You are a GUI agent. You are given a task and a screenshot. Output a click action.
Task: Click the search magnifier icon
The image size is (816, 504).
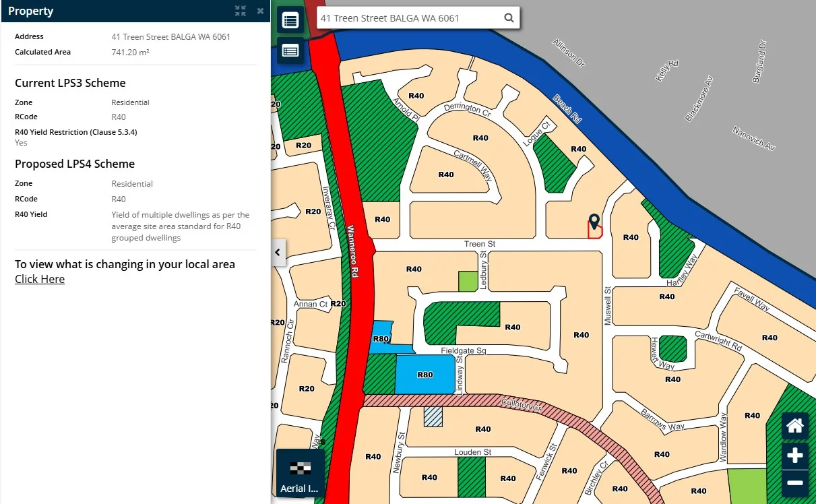tap(509, 18)
